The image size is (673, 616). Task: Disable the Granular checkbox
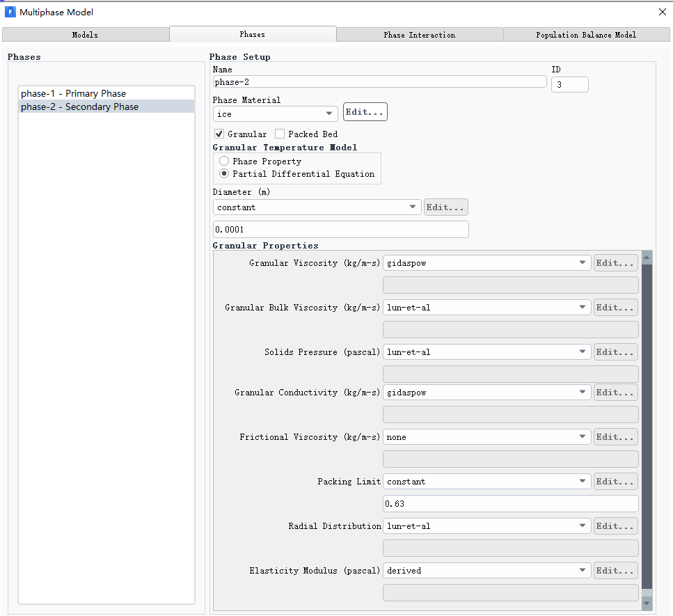(x=219, y=134)
